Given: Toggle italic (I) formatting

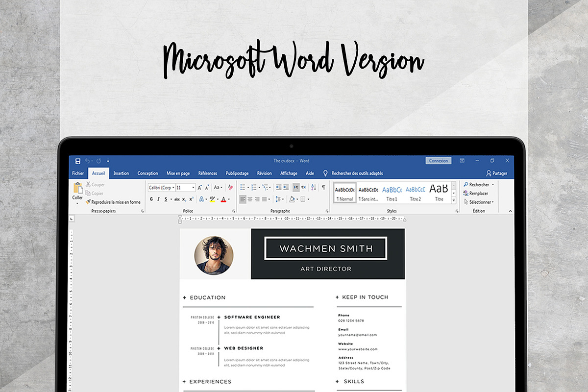Looking at the screenshot, I should coord(159,199).
